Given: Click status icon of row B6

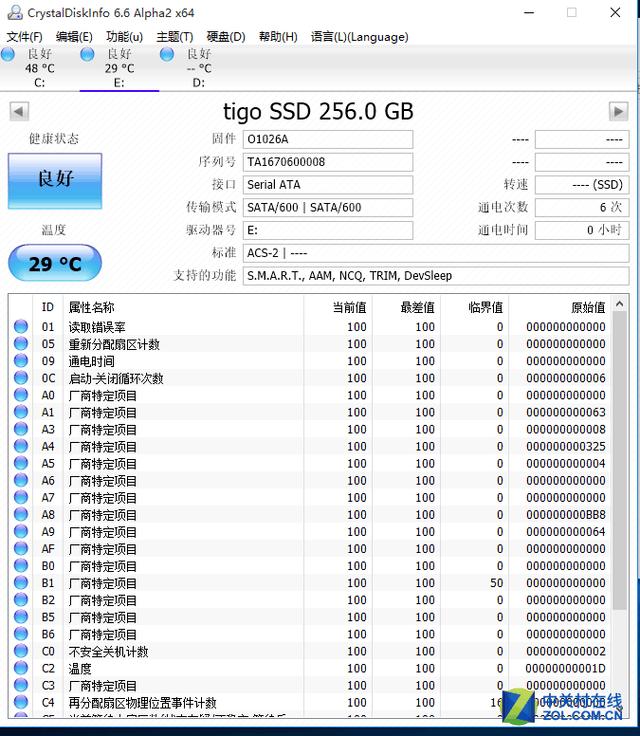Looking at the screenshot, I should (21, 634).
